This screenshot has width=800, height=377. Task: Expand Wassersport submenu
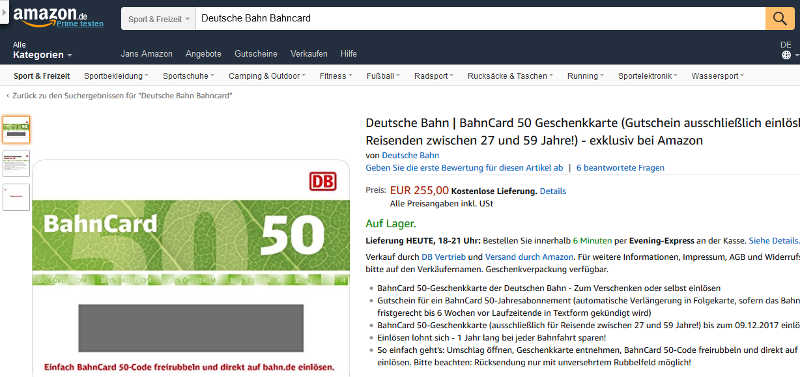coord(717,76)
